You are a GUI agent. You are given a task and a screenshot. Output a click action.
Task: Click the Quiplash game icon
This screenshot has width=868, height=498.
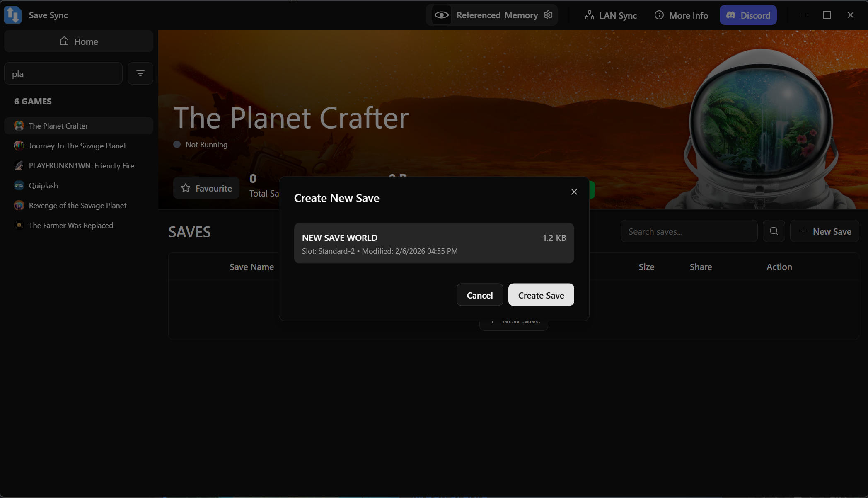click(19, 185)
